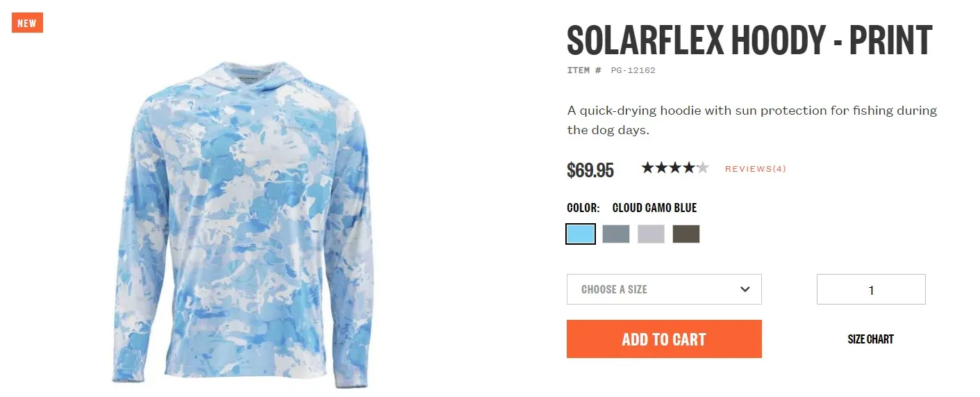
Task: Open the Reviews(4) link
Action: (x=756, y=169)
